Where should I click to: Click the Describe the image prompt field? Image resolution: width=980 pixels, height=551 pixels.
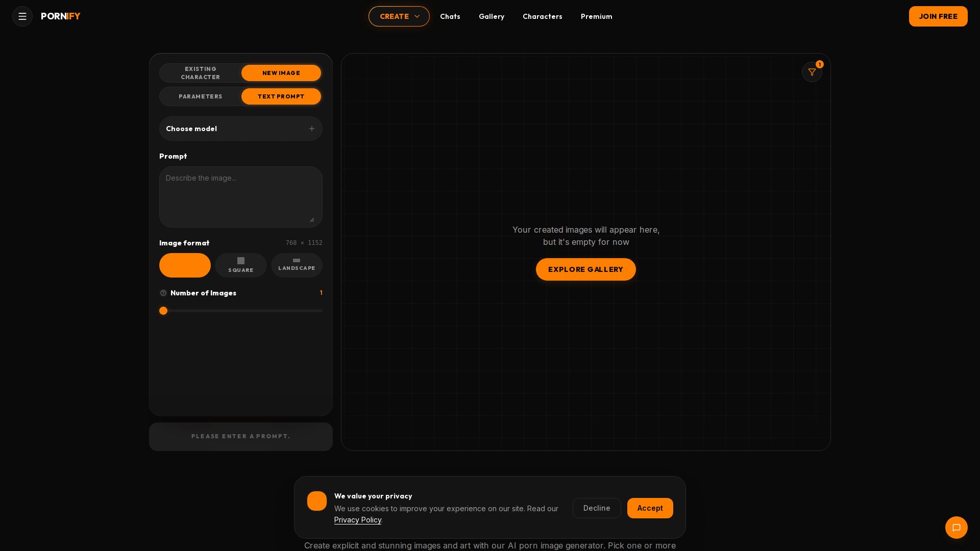241,197
